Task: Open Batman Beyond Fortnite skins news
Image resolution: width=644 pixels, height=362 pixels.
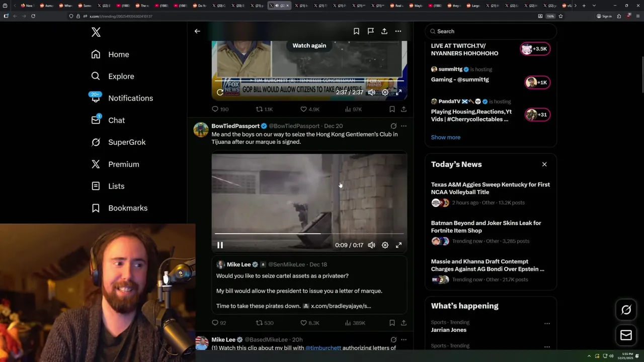Action: [491, 232]
